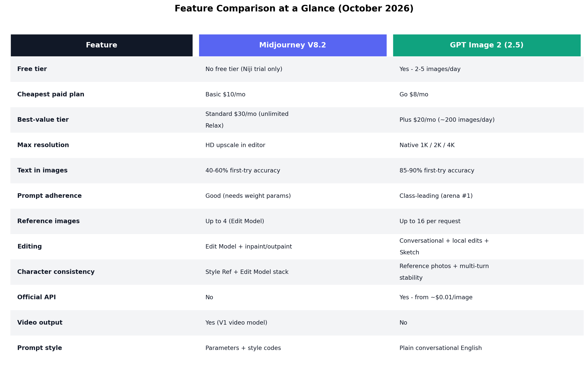Click the 'Basic $10/mo' cell
This screenshot has width=588, height=388.
225,95
